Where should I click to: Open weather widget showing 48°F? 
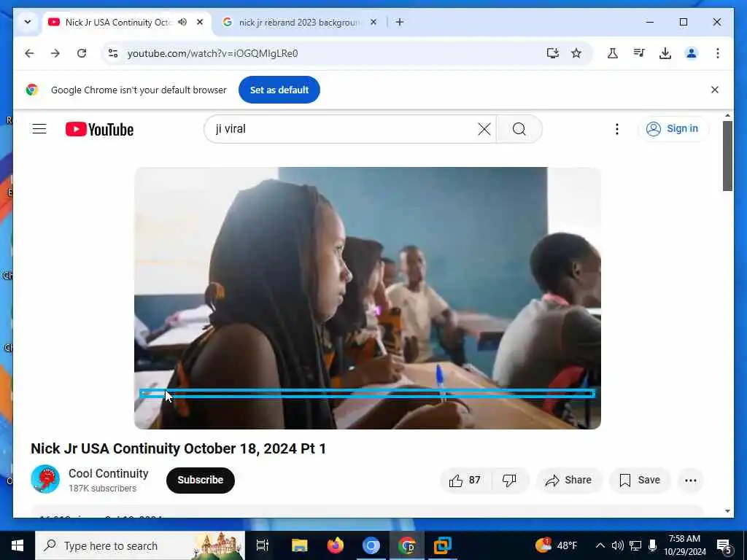click(x=556, y=545)
